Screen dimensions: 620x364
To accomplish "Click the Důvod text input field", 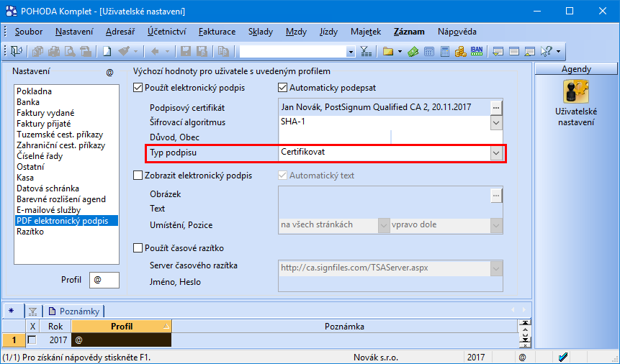I will point(335,137).
